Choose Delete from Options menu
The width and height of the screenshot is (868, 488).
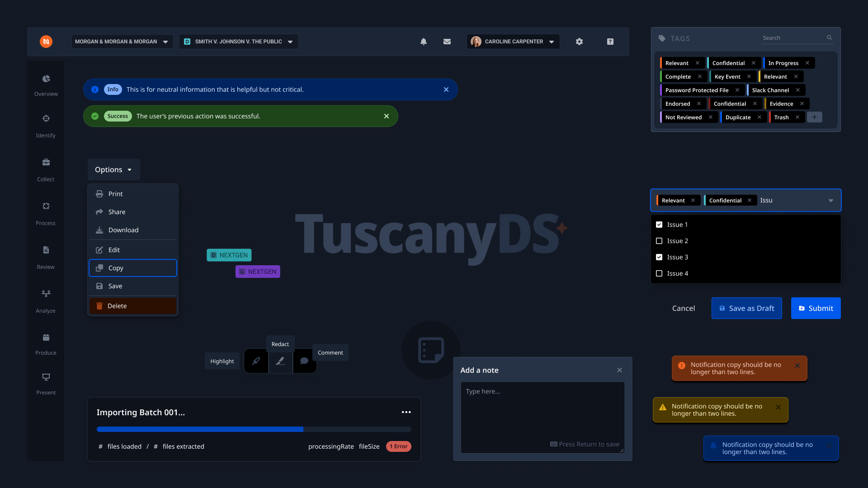133,306
